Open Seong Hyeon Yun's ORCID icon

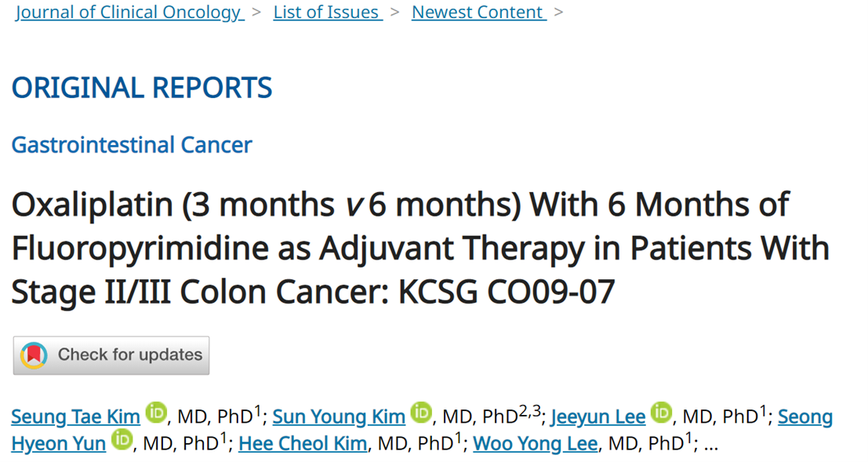tap(122, 440)
